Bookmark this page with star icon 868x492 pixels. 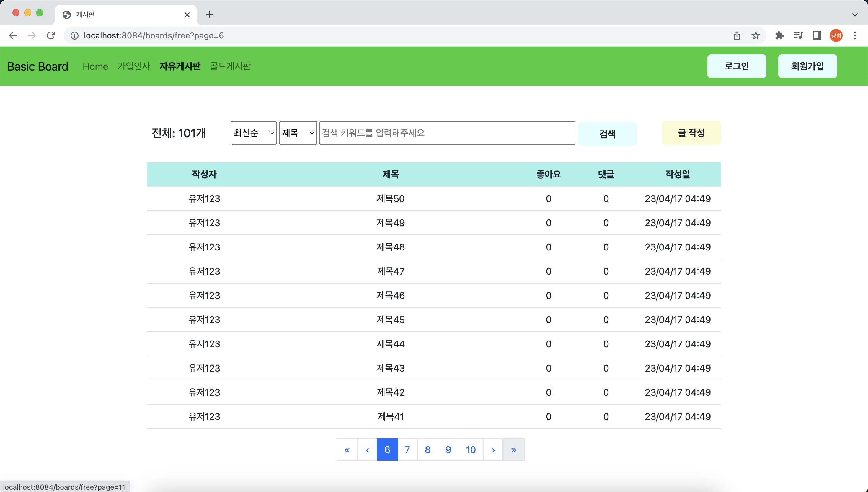coord(756,35)
